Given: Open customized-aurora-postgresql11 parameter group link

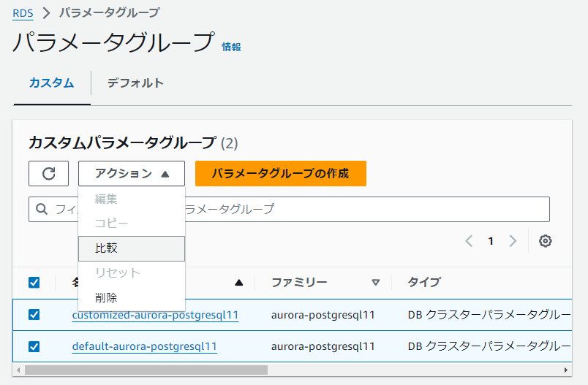Looking at the screenshot, I should coord(155,315).
